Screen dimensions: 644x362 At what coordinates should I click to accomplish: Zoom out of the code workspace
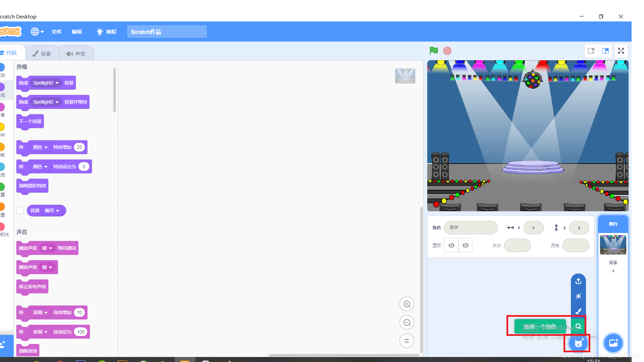[407, 322]
